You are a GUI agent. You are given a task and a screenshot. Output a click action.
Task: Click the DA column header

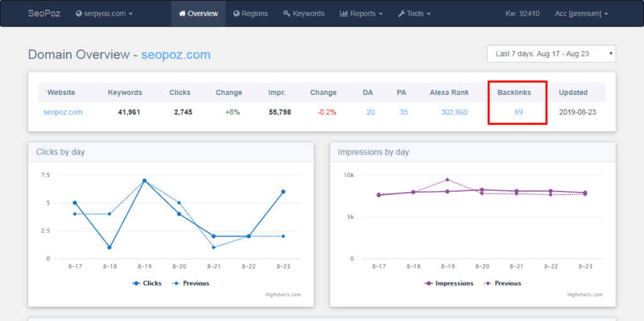click(368, 93)
